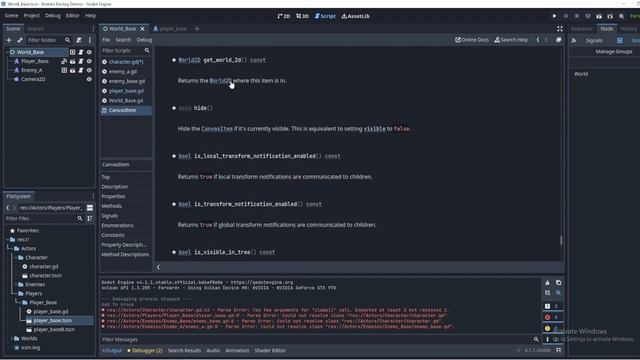Open Scene dock three-dot options menu
Screen dimensions: 640x360
tap(90, 40)
